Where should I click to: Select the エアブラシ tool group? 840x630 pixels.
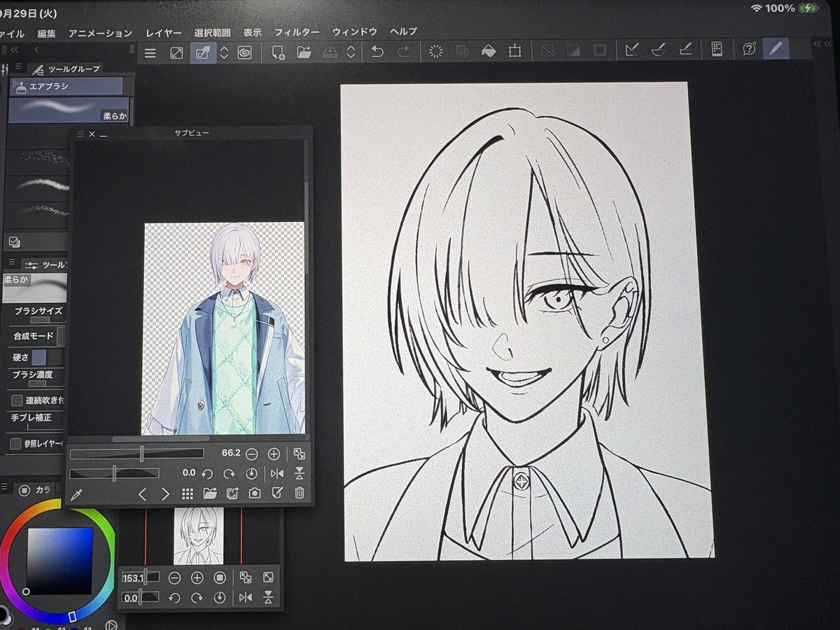(x=66, y=86)
